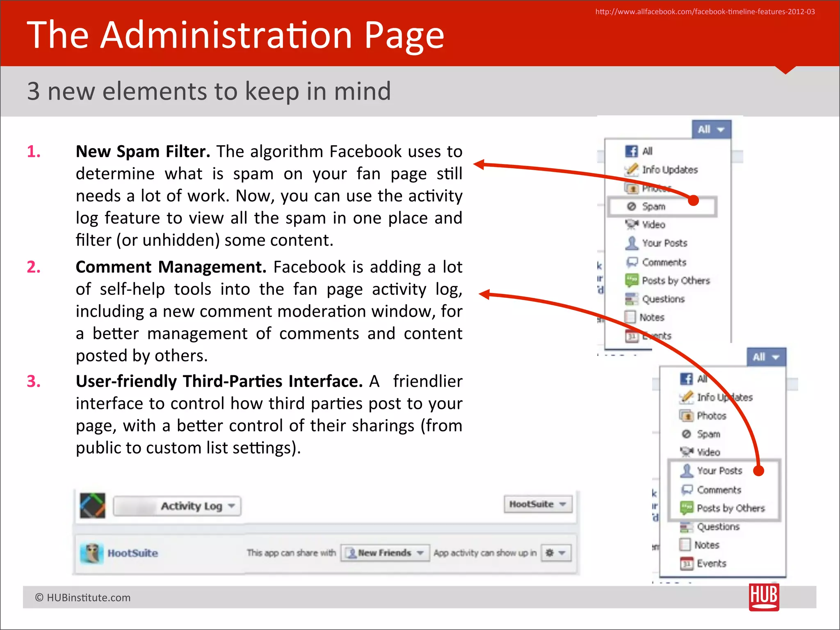Open the HootSuite app name link
The width and height of the screenshot is (840, 630).
(133, 553)
